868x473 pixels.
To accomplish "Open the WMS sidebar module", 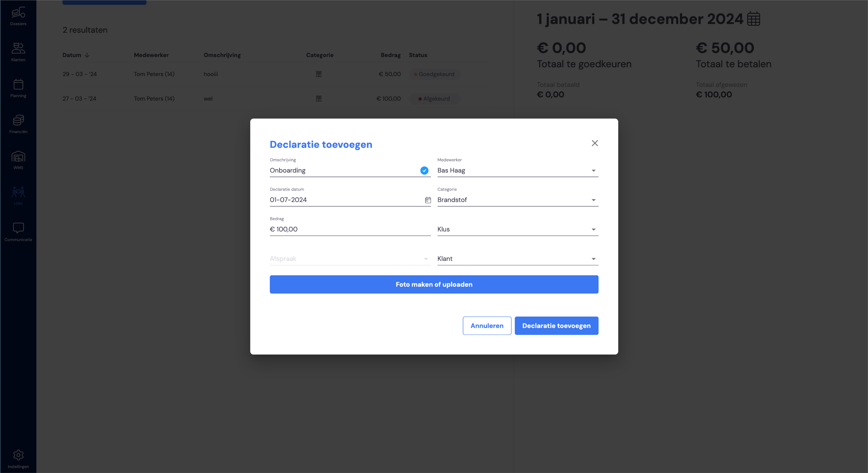I will [x=18, y=160].
